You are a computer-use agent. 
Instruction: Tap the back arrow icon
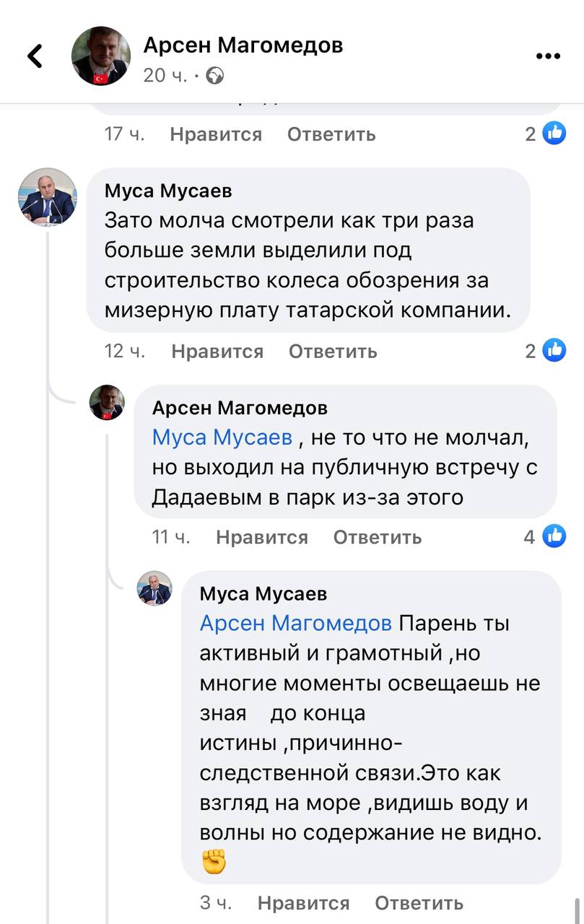tap(35, 56)
